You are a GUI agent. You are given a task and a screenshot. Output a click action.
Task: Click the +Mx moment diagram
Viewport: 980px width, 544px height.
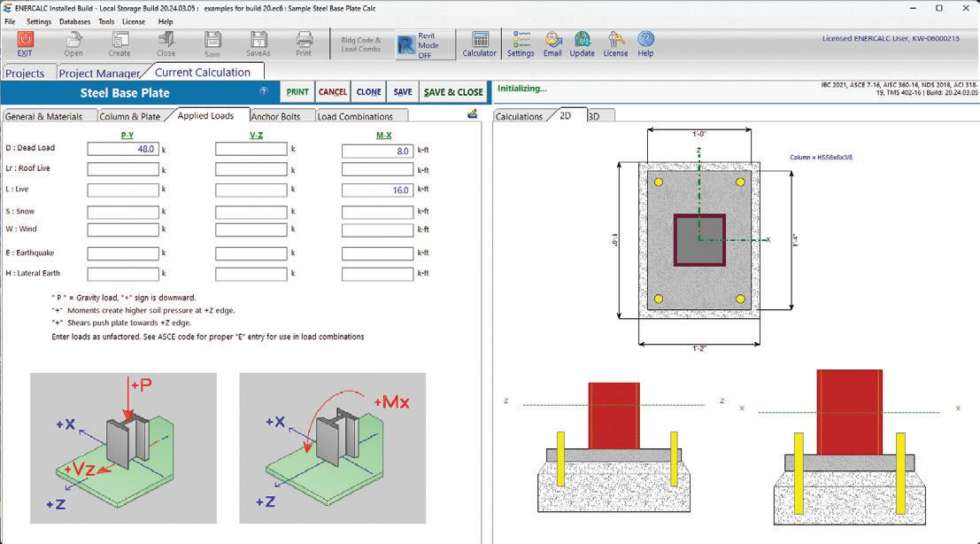point(333,448)
